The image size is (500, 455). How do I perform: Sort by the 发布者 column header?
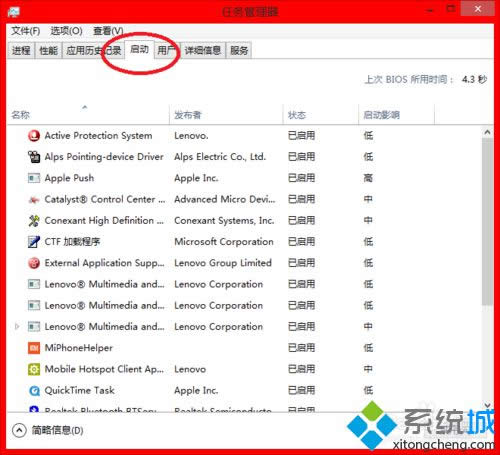click(226, 115)
